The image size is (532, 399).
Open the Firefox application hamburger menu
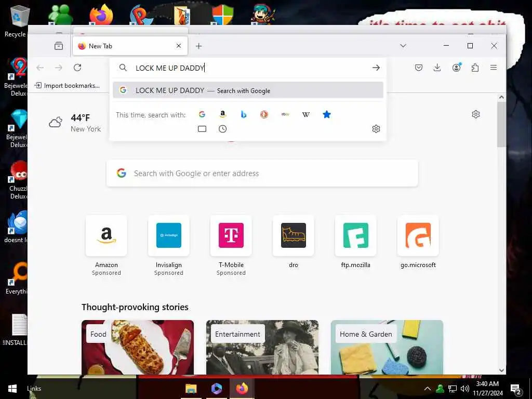pyautogui.click(x=494, y=68)
